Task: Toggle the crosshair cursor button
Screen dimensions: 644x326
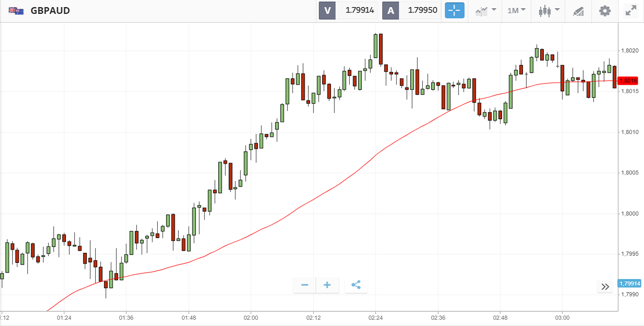Action: (x=455, y=11)
